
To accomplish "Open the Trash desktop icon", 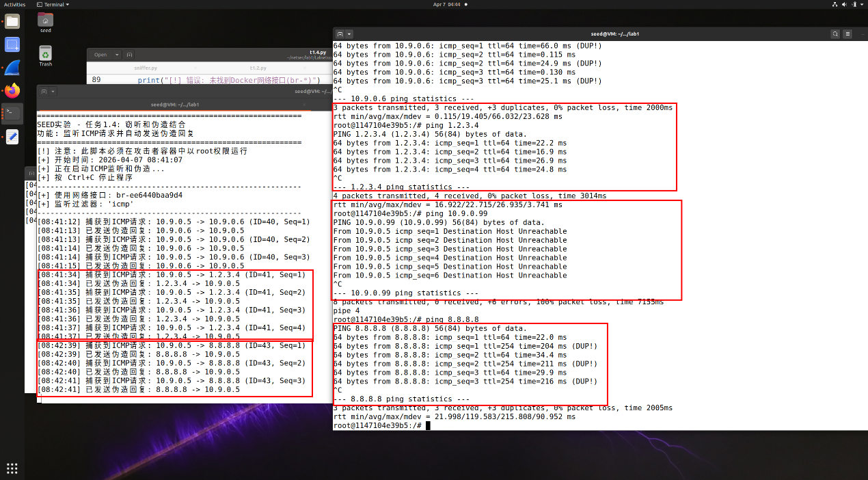I will [x=45, y=55].
